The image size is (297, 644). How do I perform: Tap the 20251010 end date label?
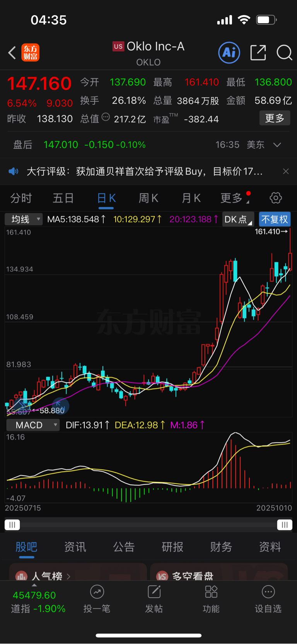(x=274, y=508)
